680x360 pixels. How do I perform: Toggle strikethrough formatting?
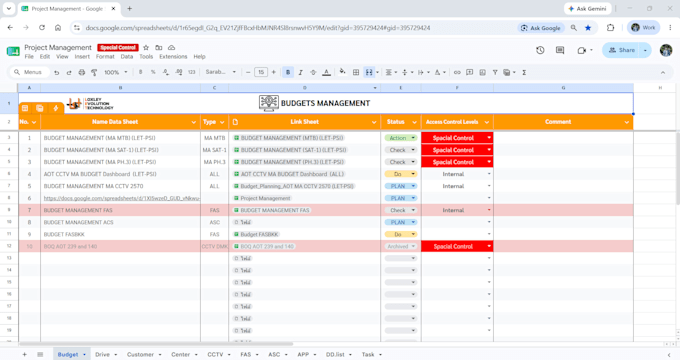pos(313,72)
